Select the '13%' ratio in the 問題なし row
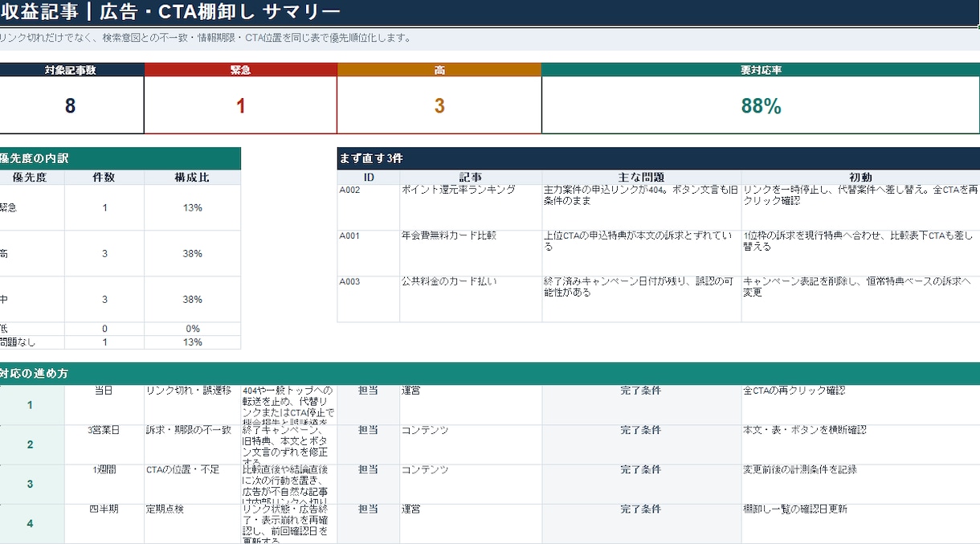Image resolution: width=980 pixels, height=544 pixels. point(193,342)
